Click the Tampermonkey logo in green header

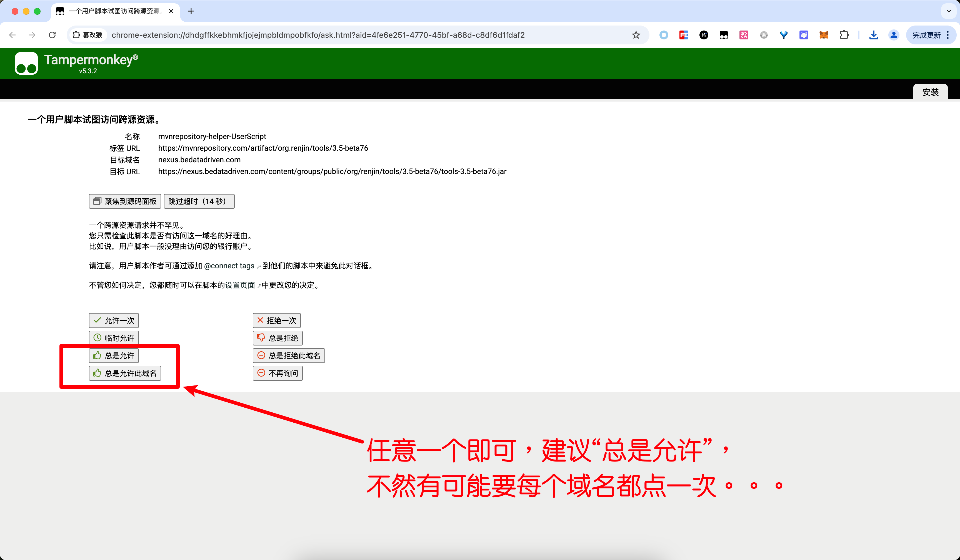26,63
